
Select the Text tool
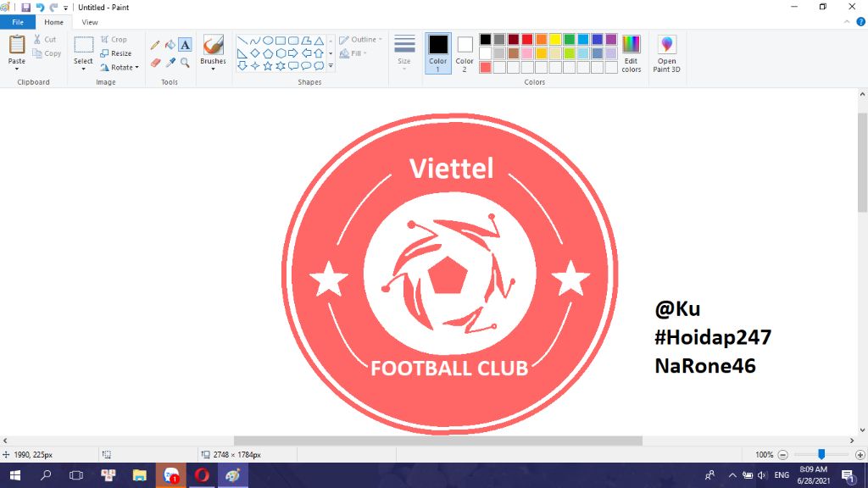pyautogui.click(x=185, y=45)
